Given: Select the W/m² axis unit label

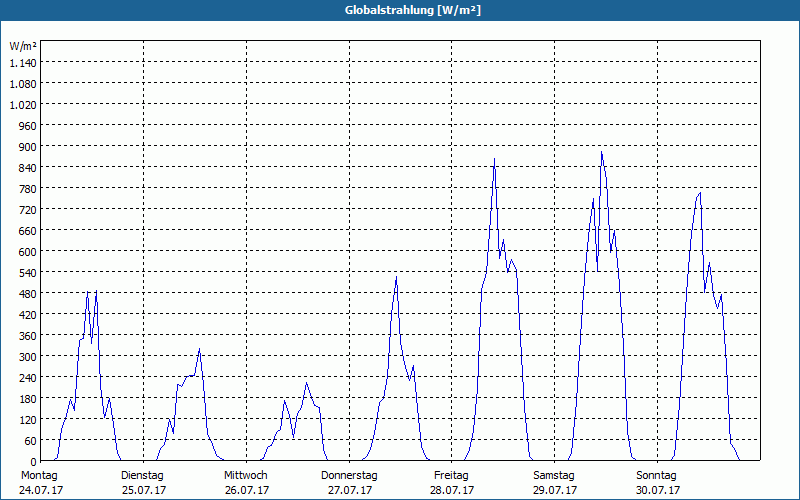Looking at the screenshot, I should 23,46.
